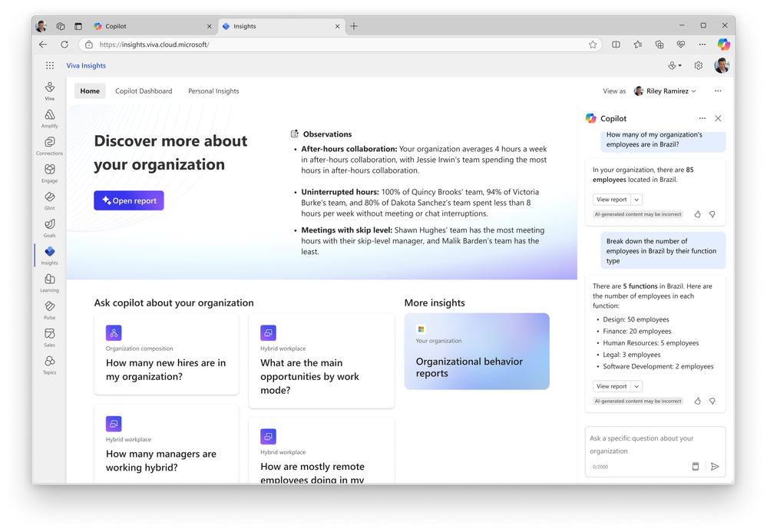Dislike the Brazil employees count answer
The height and width of the screenshot is (532, 767).
[712, 214]
